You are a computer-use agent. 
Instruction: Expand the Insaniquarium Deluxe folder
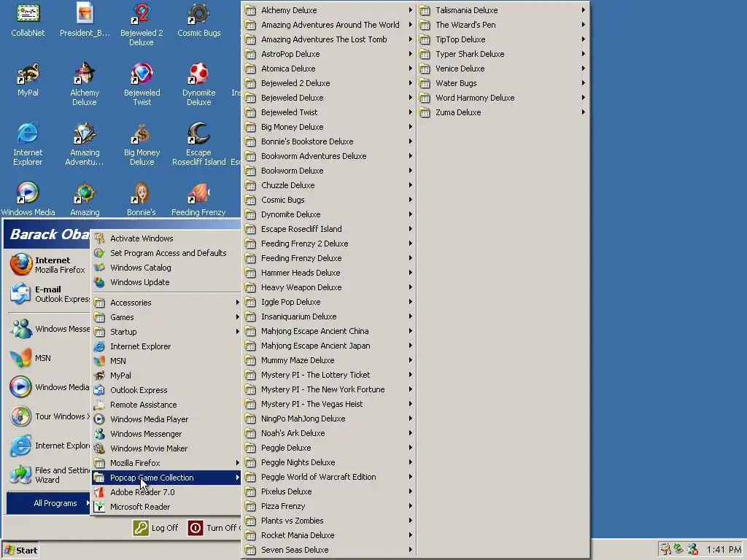coord(329,316)
